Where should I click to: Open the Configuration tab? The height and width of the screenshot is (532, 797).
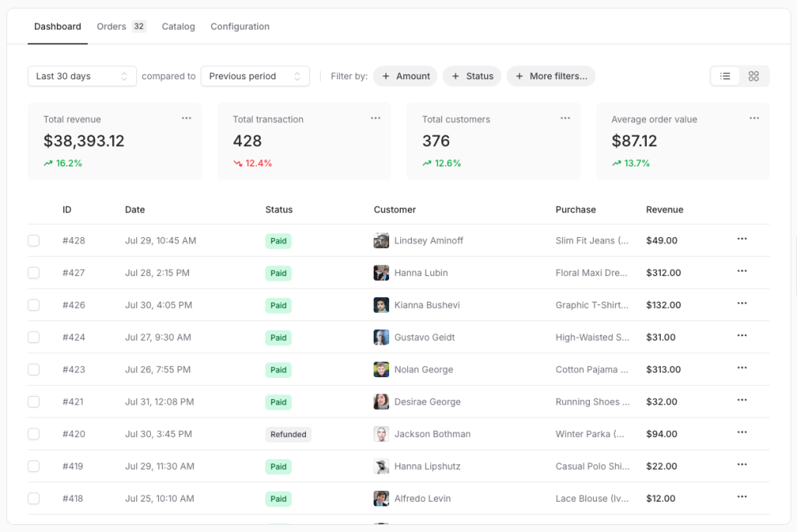[x=240, y=26]
